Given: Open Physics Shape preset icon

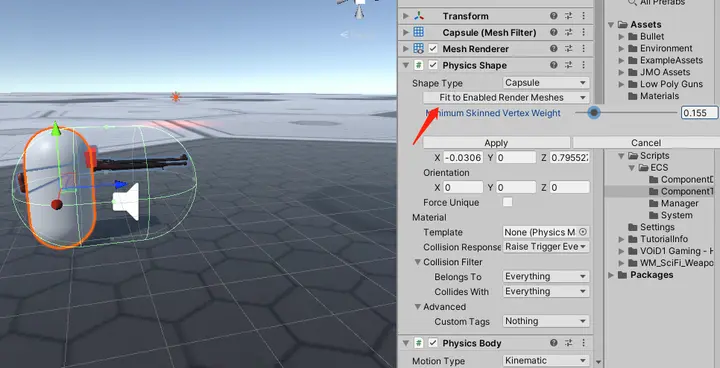Looking at the screenshot, I should (568, 65).
